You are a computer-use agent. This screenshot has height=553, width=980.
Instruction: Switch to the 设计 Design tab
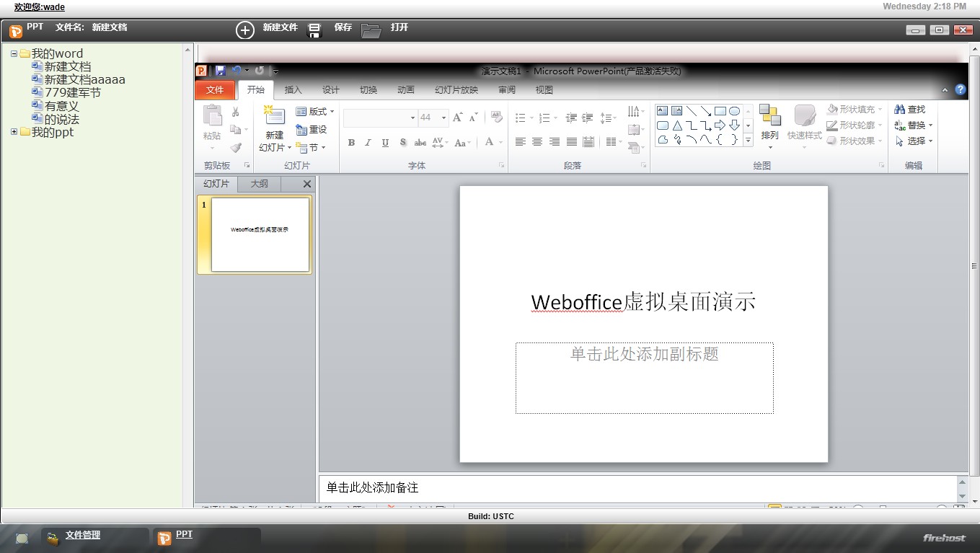coord(330,90)
